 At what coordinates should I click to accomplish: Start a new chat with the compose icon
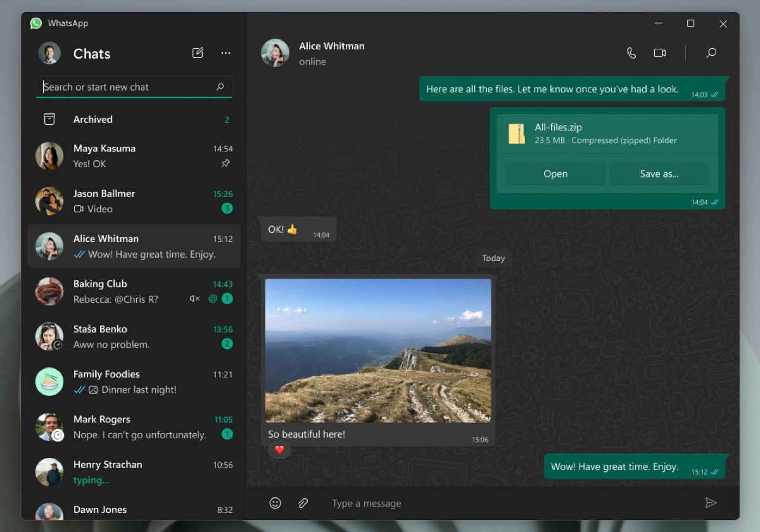198,53
